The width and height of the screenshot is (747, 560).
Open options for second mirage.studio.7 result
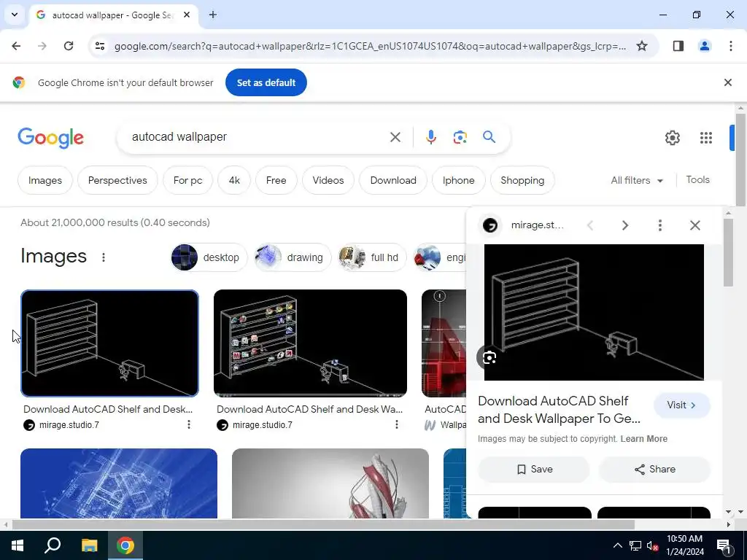(396, 424)
